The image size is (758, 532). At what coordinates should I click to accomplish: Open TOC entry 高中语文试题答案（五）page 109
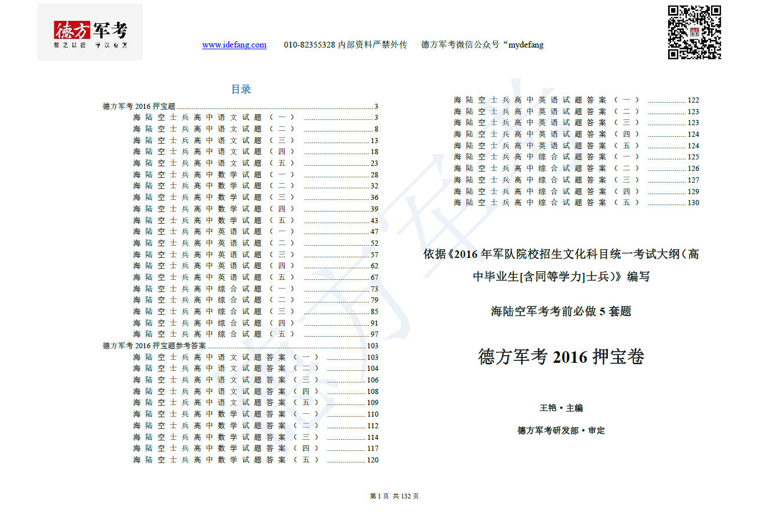pyautogui.click(x=256, y=403)
